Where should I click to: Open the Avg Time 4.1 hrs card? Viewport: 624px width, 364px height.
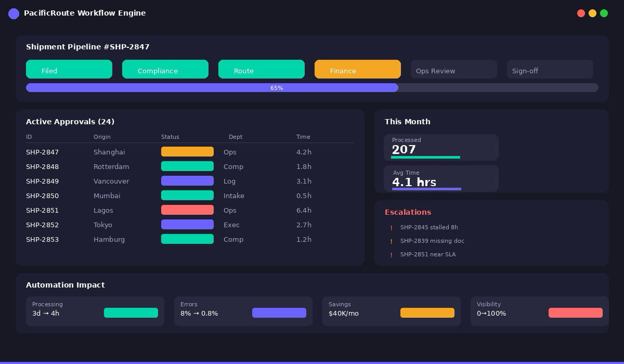click(x=441, y=178)
